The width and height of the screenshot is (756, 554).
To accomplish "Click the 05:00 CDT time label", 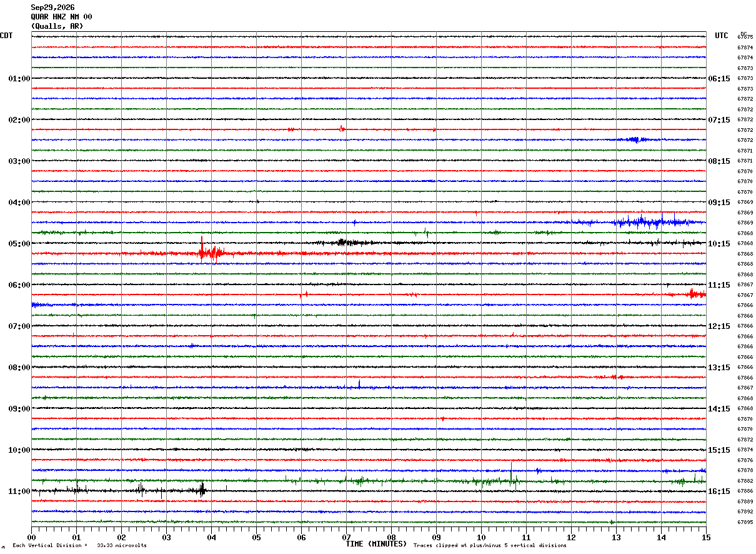I will [x=19, y=244].
